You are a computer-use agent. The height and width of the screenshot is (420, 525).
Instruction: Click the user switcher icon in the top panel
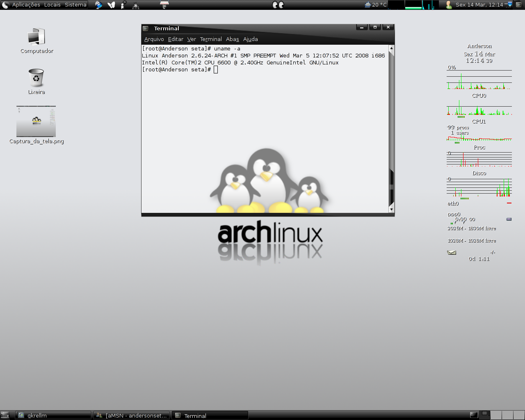[x=449, y=5]
